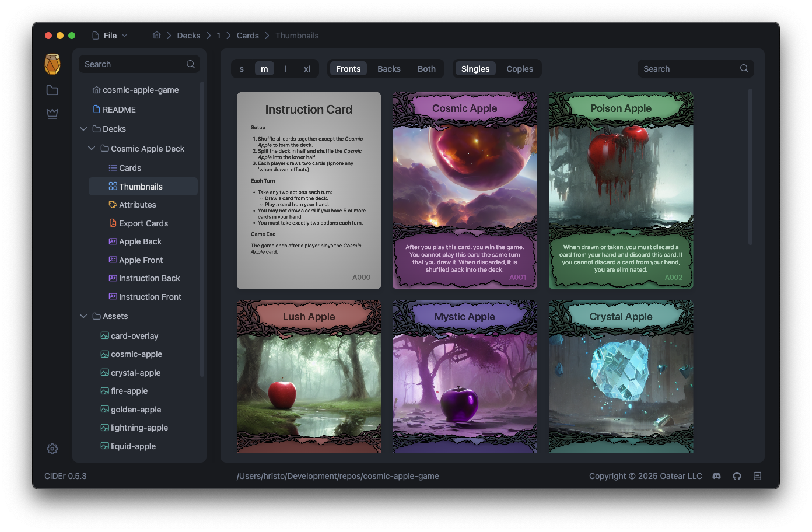Click the repository path in status bar

(338, 476)
